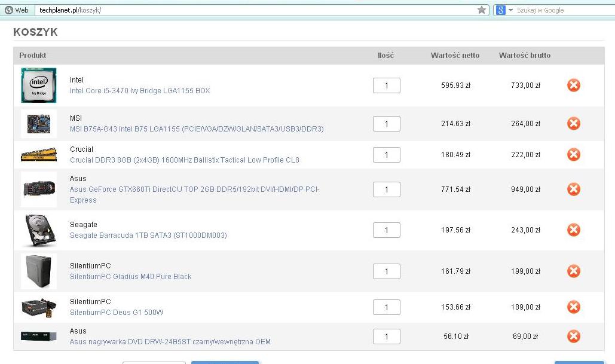Select net price 771.54 zł
This screenshot has width=615, height=364.
coord(455,189)
